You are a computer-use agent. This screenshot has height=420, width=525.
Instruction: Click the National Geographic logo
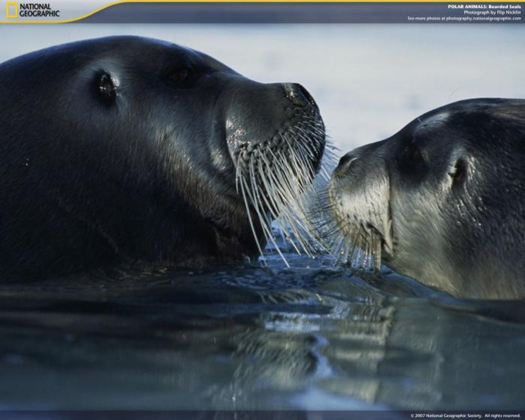pos(32,10)
